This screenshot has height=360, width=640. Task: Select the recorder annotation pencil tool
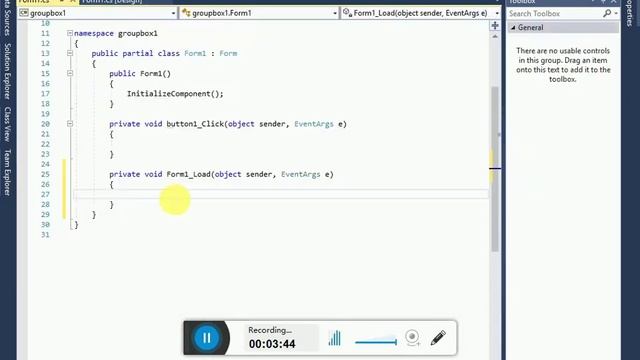[438, 338]
